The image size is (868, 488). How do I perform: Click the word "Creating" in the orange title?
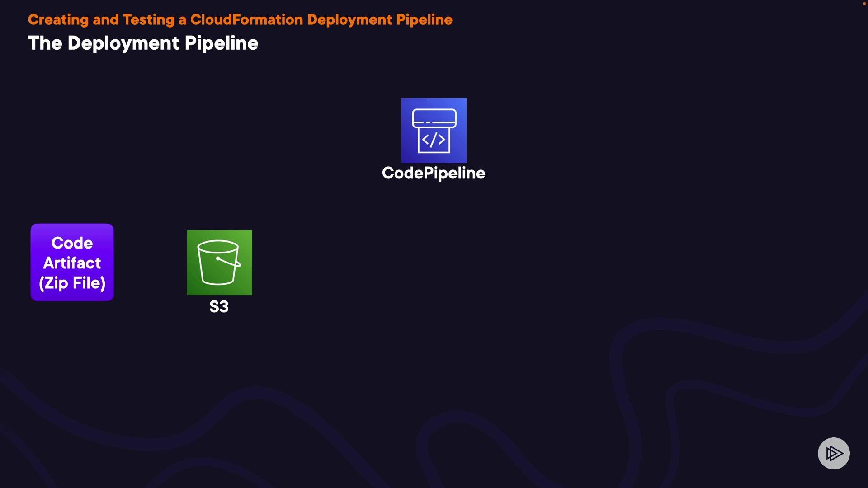58,19
